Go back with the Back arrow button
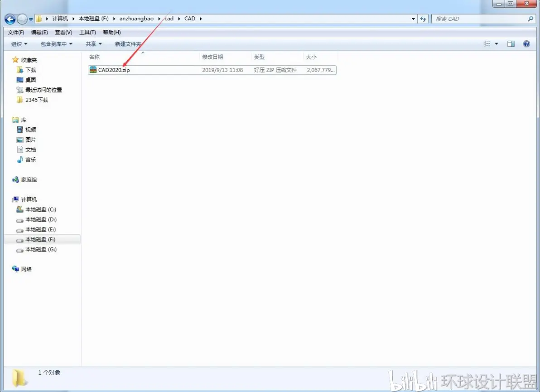The width and height of the screenshot is (540, 392). point(10,19)
